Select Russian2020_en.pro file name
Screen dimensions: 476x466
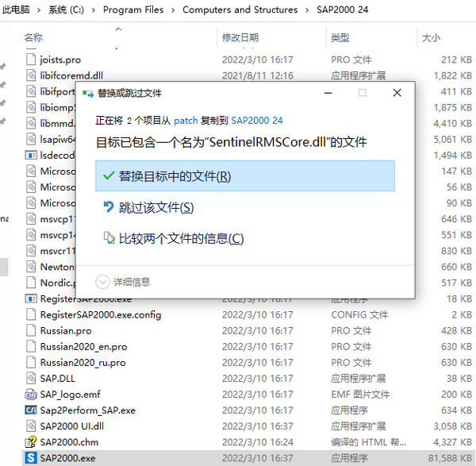click(x=84, y=347)
